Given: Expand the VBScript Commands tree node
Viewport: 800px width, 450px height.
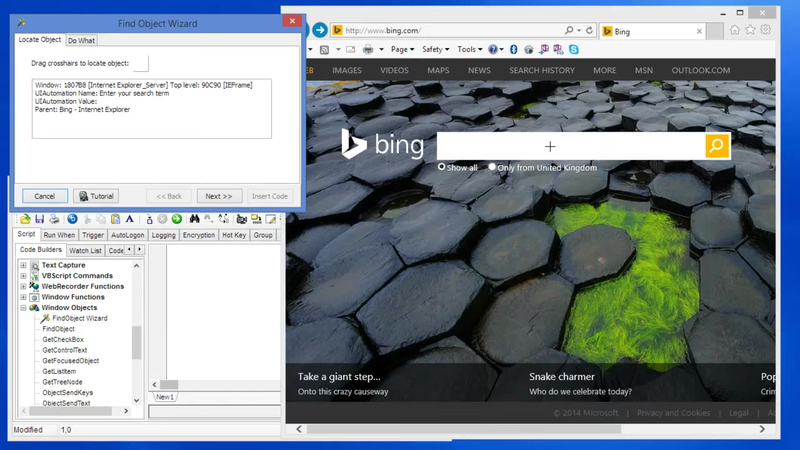Looking at the screenshot, I should pos(23,276).
